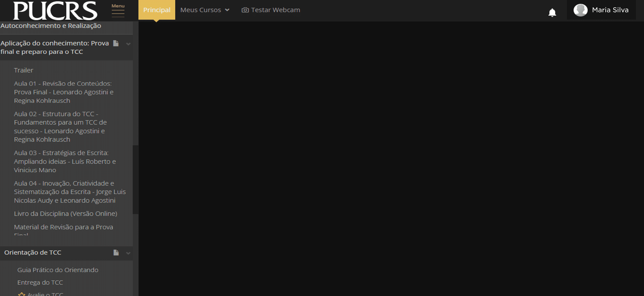The image size is (644, 296).
Task: Collapse the Orientação de TCC section chevron
Action: tap(128, 253)
